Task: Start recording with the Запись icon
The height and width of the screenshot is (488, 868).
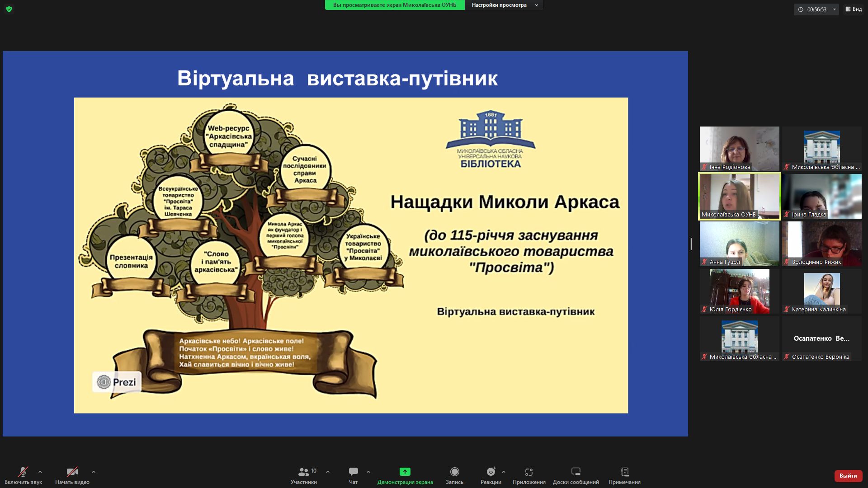Action: click(x=454, y=472)
